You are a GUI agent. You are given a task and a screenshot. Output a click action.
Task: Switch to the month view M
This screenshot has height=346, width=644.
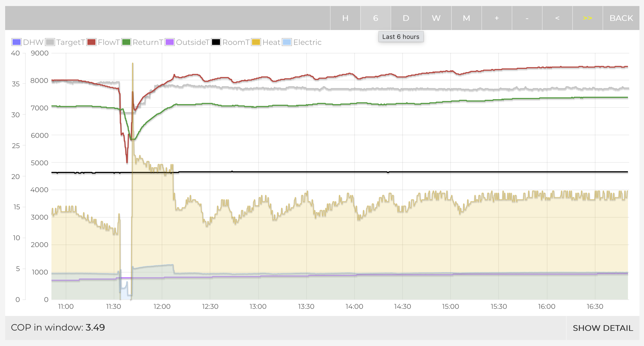(x=466, y=18)
